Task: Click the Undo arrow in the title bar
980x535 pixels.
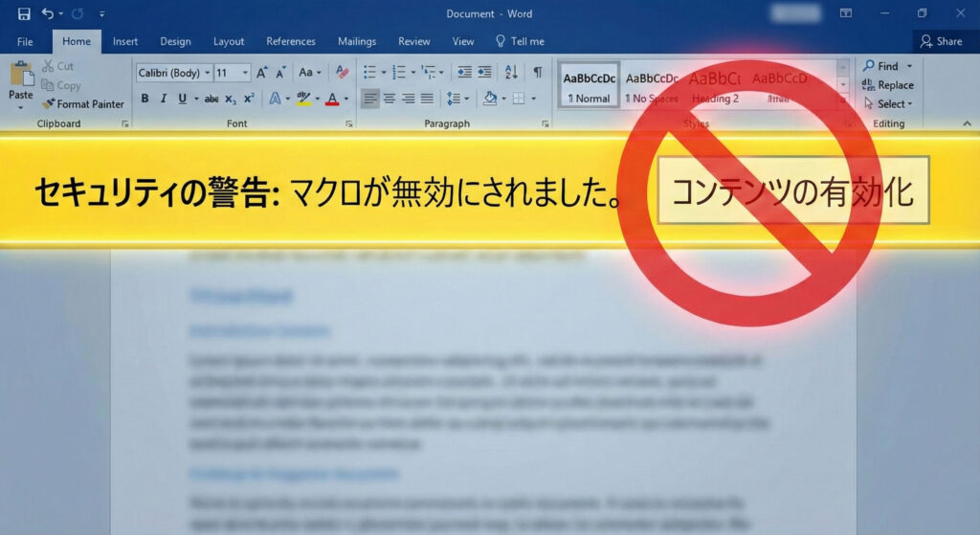Action: click(48, 13)
